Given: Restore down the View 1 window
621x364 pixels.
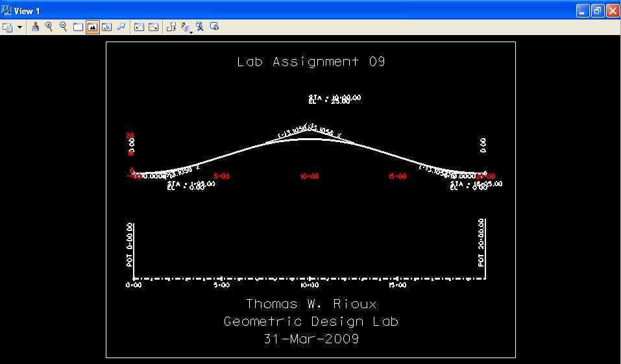Looking at the screenshot, I should pyautogui.click(x=598, y=11).
